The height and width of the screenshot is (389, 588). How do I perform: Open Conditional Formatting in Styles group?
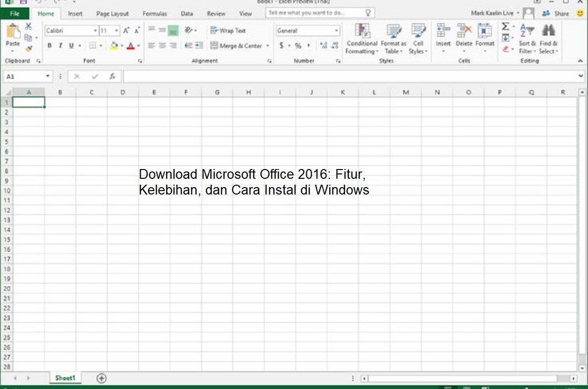coord(362,39)
